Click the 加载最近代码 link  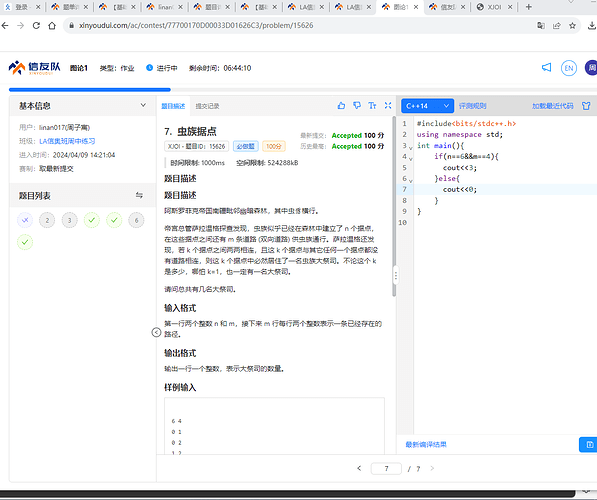click(552, 106)
